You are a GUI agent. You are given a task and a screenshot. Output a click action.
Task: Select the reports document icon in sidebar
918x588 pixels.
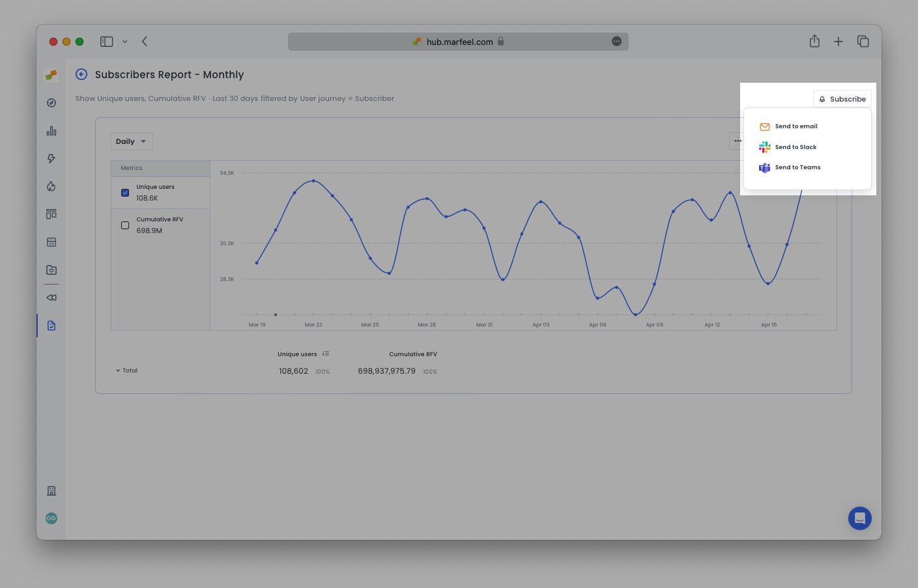pyautogui.click(x=51, y=325)
